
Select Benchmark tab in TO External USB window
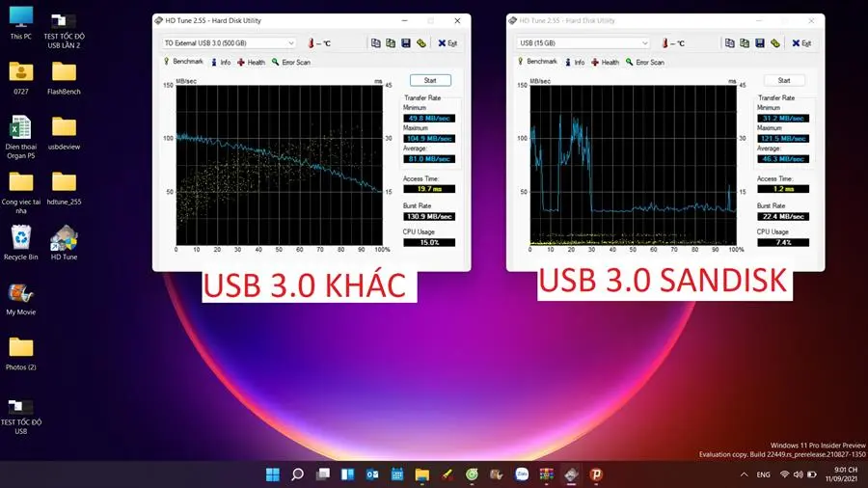point(183,62)
